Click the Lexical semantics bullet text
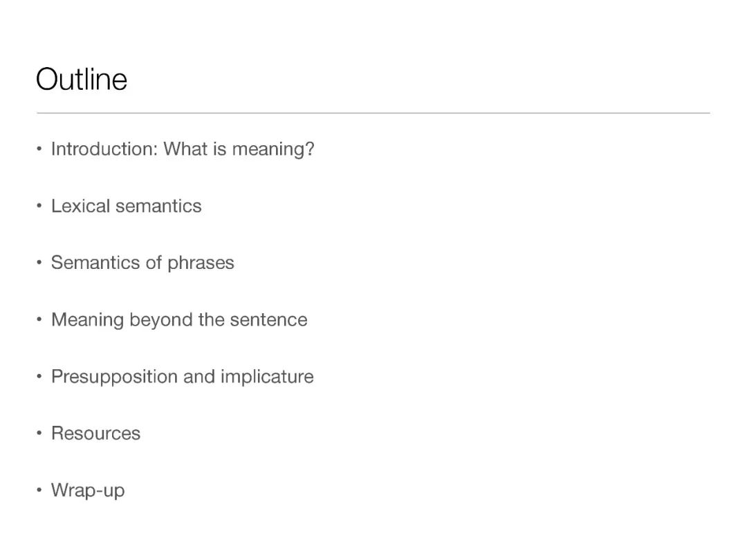Screen dimensions: 747x560 [x=127, y=206]
